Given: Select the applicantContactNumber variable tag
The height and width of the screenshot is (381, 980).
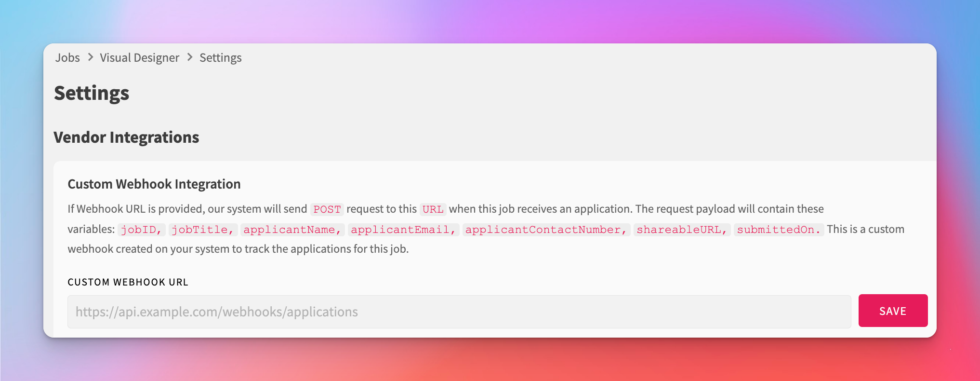Looking at the screenshot, I should (x=546, y=230).
